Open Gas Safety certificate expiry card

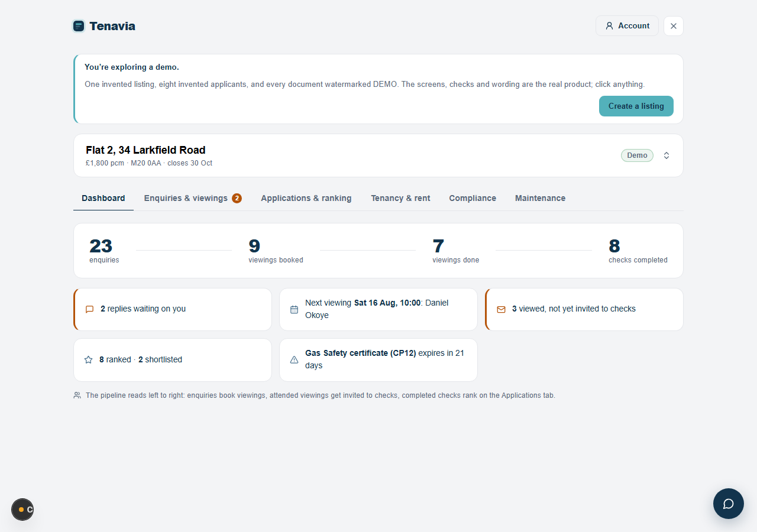tap(378, 360)
